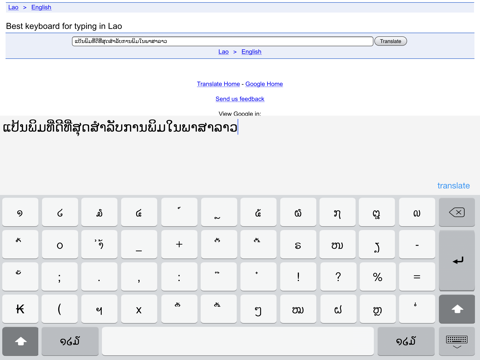
Task: Tap the Lao digit ໕ key
Action: point(258,212)
